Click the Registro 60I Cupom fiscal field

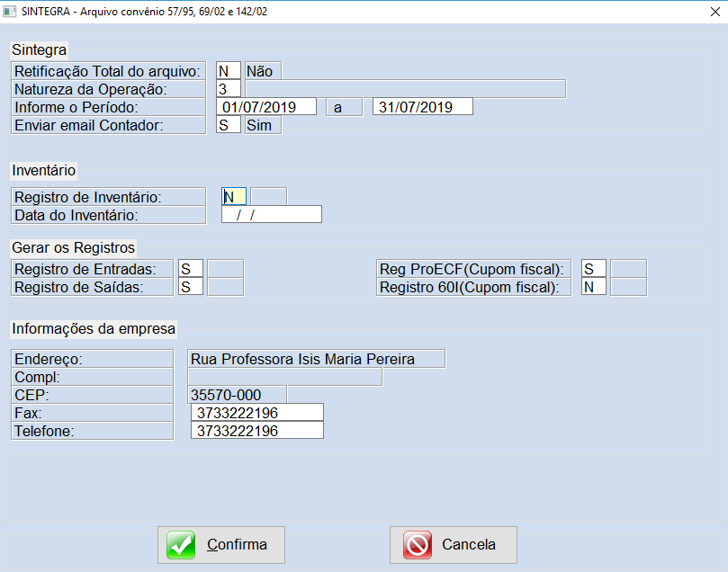(593, 287)
